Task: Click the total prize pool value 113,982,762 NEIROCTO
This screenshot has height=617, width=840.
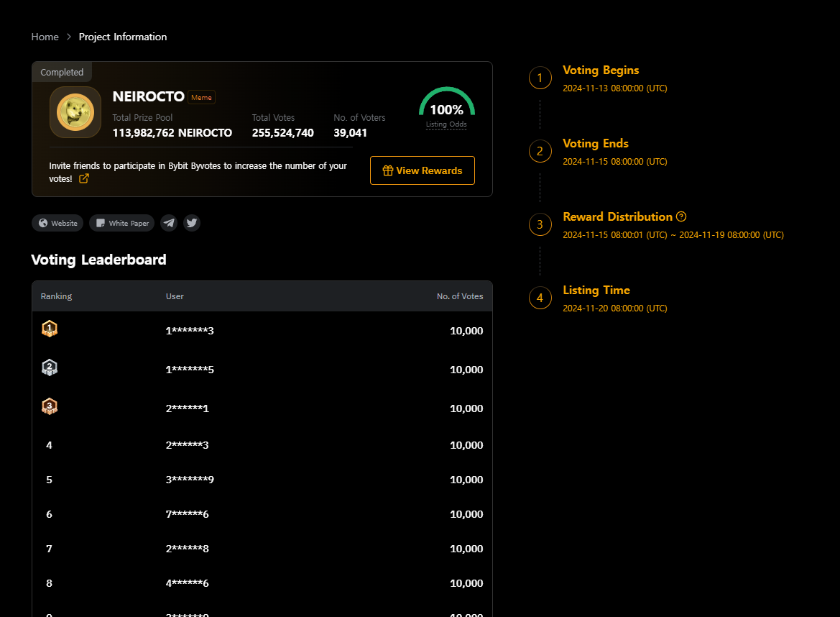Action: tap(172, 133)
